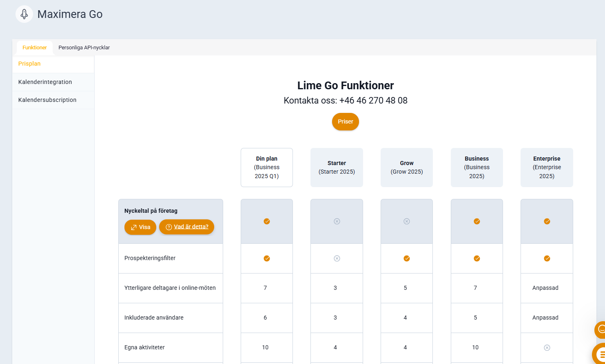Click the 'Kontakta oss' phone number line
Image resolution: width=605 pixels, height=364 pixels.
click(346, 101)
